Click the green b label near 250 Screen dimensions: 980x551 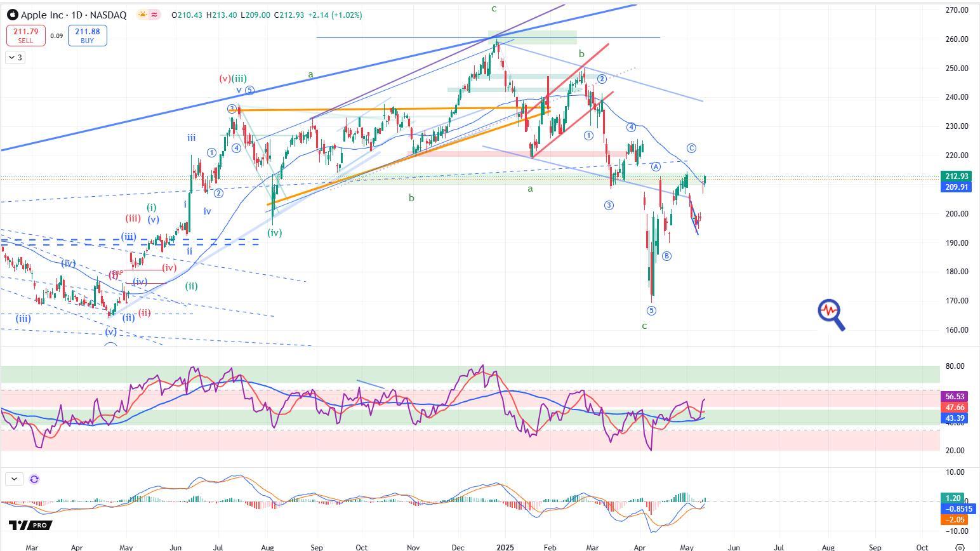tap(581, 55)
